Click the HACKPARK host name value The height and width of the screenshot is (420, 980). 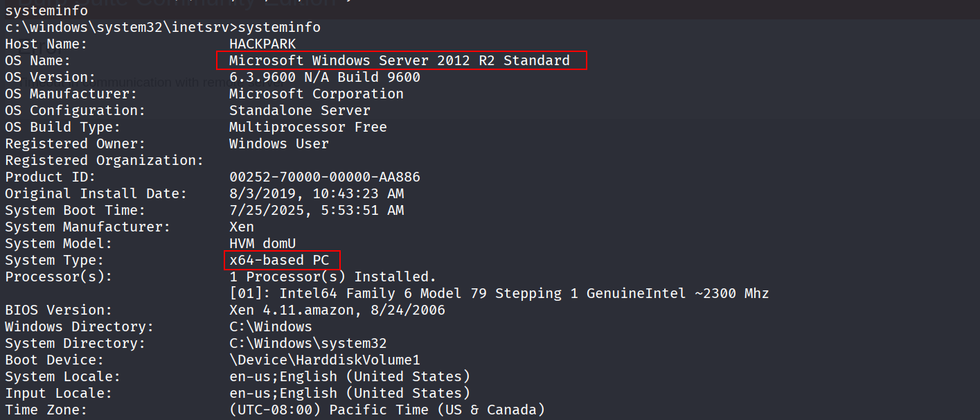coord(262,44)
